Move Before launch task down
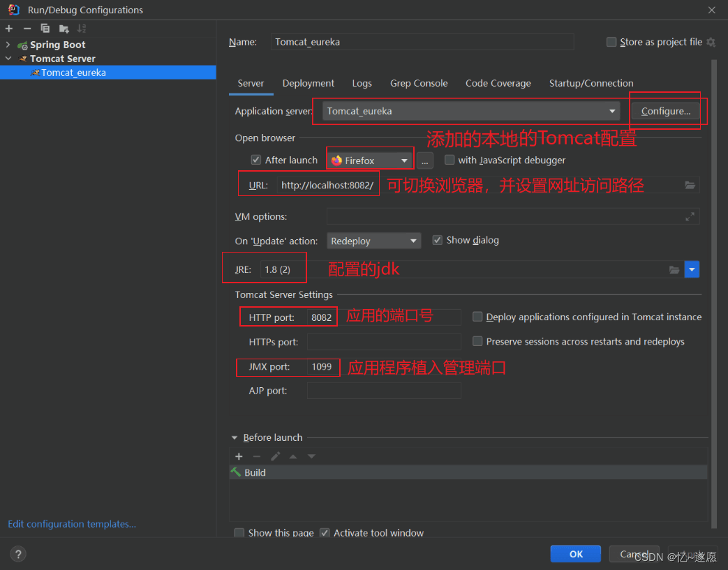The height and width of the screenshot is (570, 728). [311, 456]
